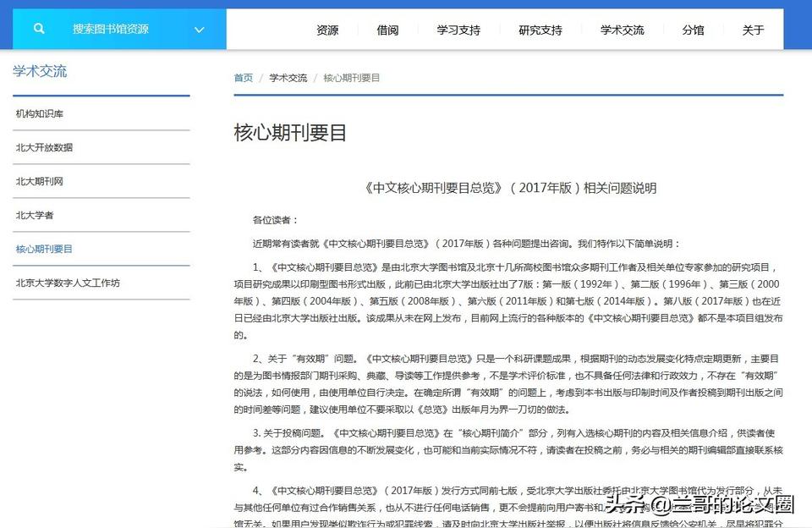Open the 分馆 menu
The height and width of the screenshot is (528, 812).
pyautogui.click(x=693, y=30)
